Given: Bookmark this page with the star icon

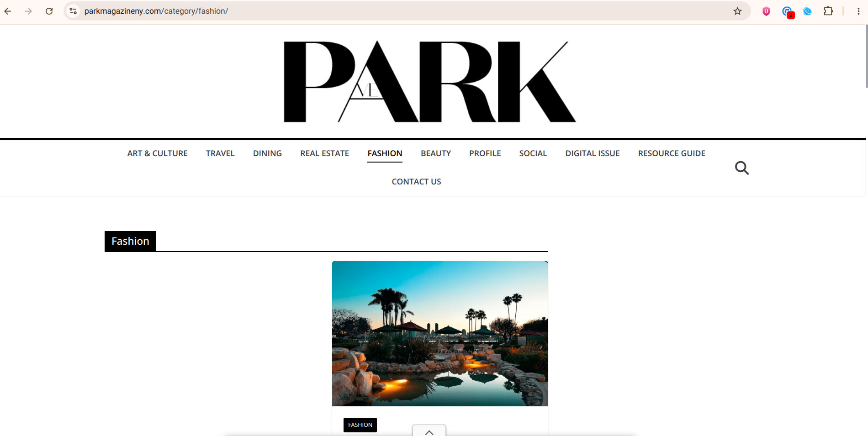Looking at the screenshot, I should [737, 11].
